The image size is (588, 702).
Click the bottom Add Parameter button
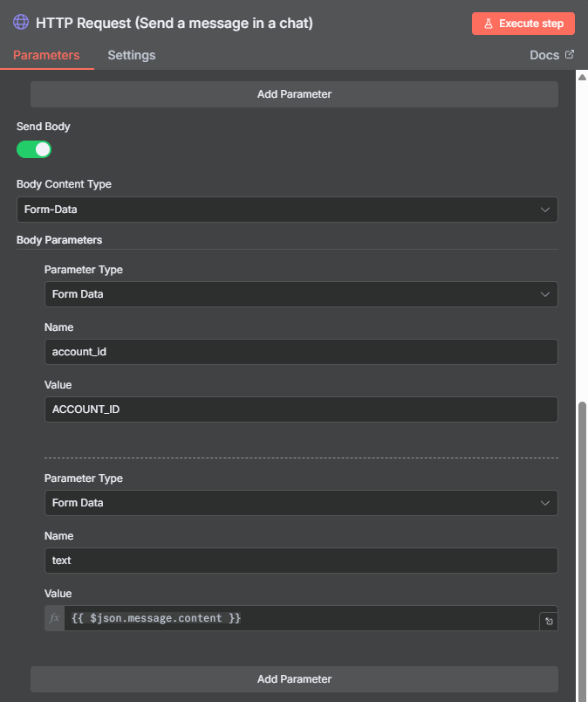[x=295, y=679]
